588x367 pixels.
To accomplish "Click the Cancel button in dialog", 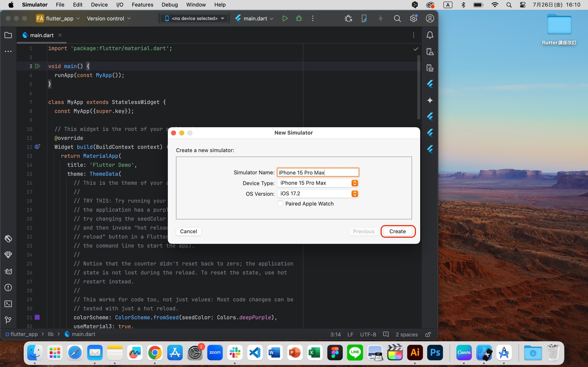I will click(188, 231).
